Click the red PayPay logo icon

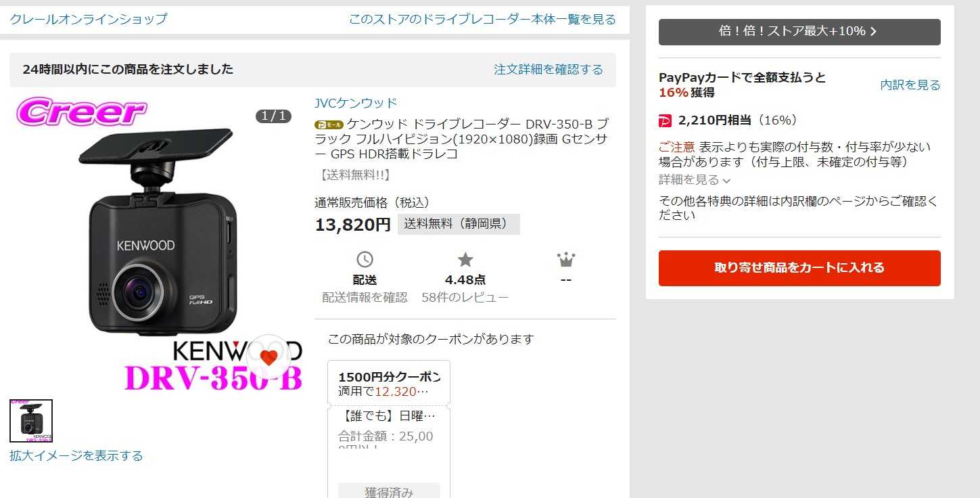pyautogui.click(x=665, y=120)
